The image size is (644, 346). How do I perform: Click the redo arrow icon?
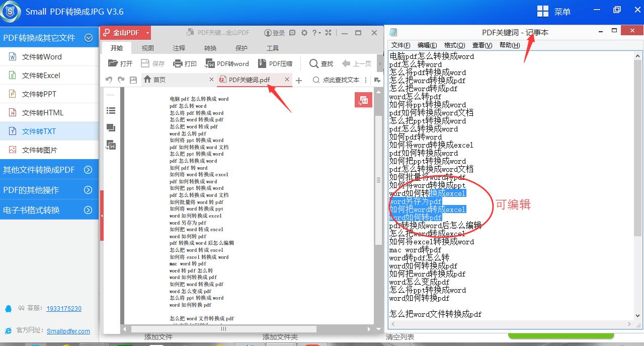coord(121,80)
